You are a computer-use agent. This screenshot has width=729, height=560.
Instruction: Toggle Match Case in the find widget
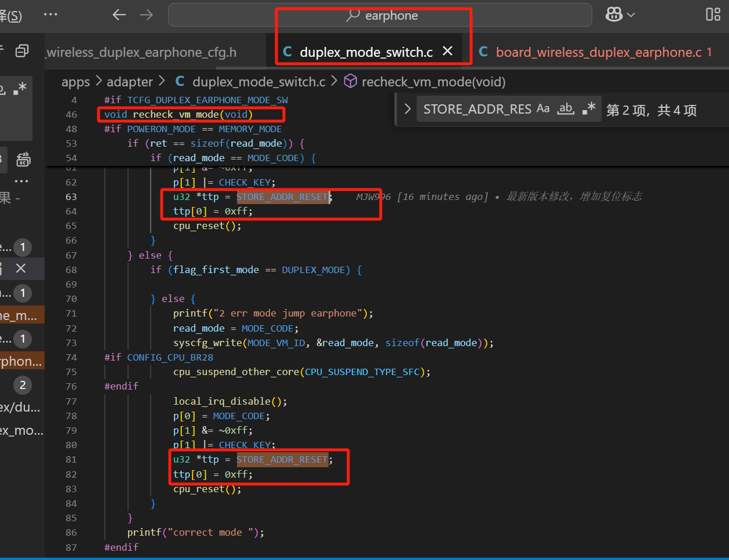tap(543, 108)
